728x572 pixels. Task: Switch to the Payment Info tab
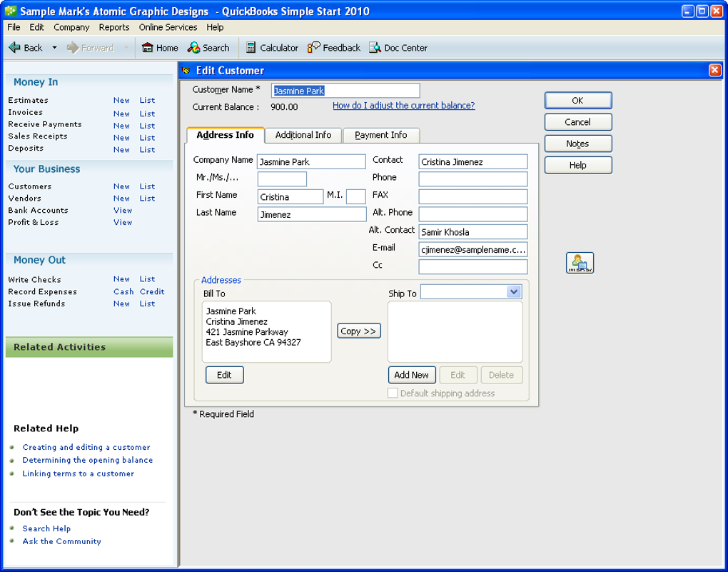(x=380, y=135)
